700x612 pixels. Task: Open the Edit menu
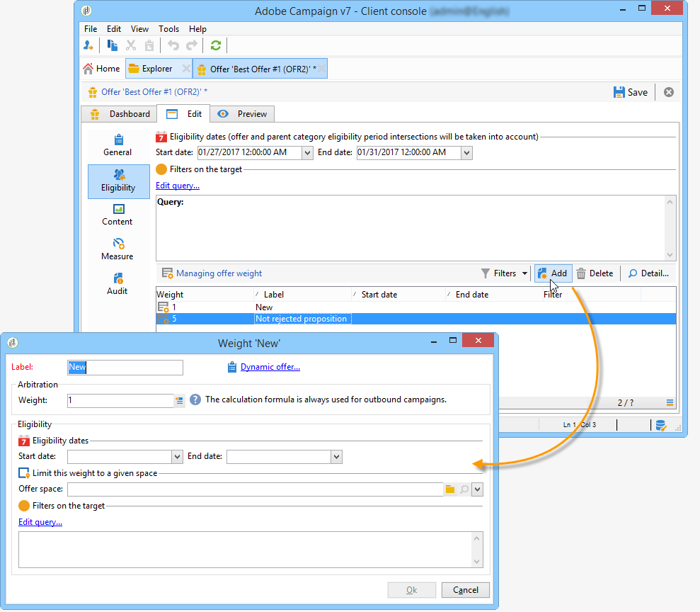coord(114,29)
